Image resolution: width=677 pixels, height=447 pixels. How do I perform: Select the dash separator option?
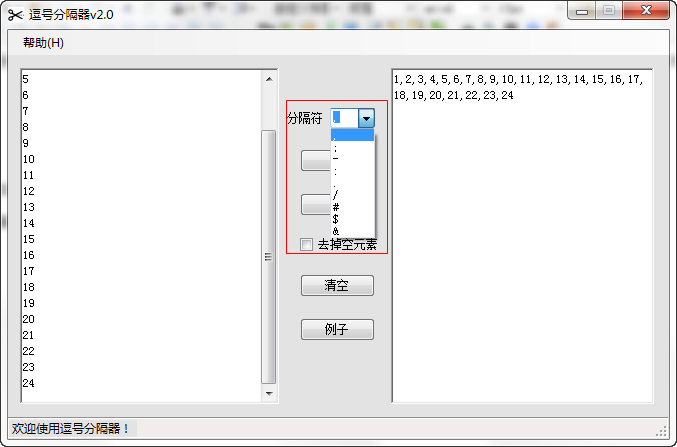coord(352,159)
